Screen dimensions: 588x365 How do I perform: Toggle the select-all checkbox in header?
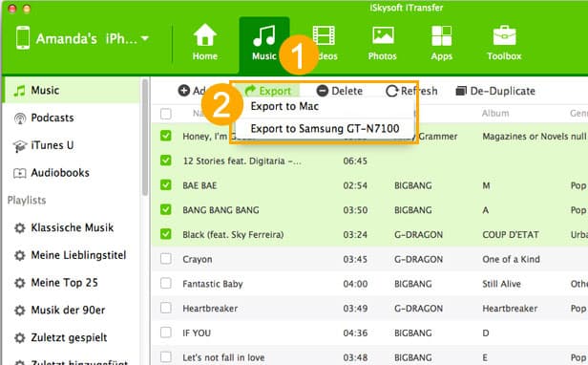(166, 114)
